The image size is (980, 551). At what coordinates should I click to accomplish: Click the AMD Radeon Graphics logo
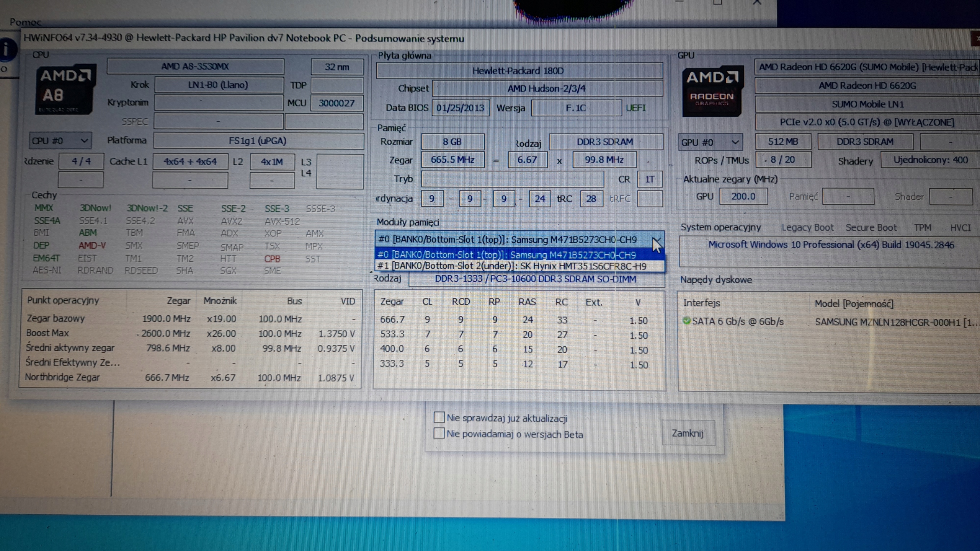click(x=712, y=91)
